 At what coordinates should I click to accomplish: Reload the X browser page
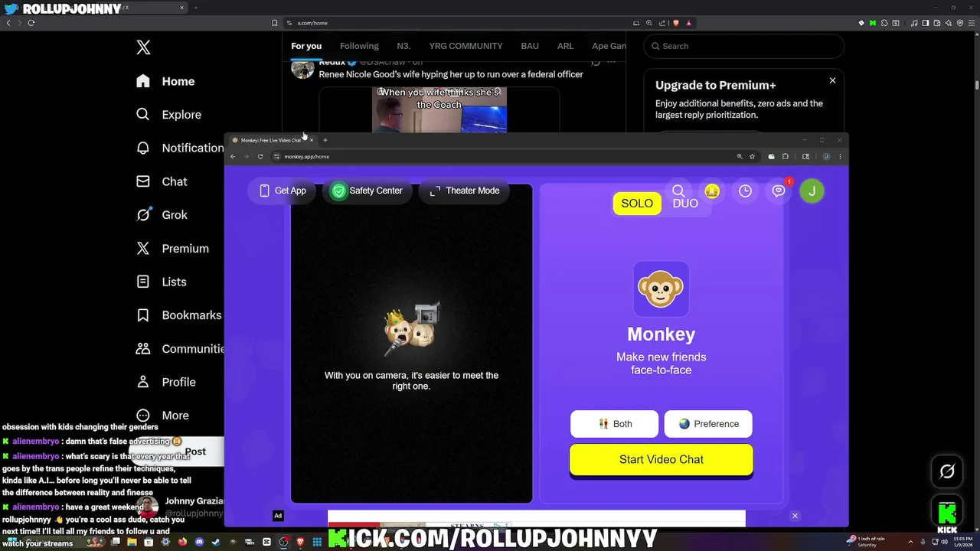click(31, 23)
